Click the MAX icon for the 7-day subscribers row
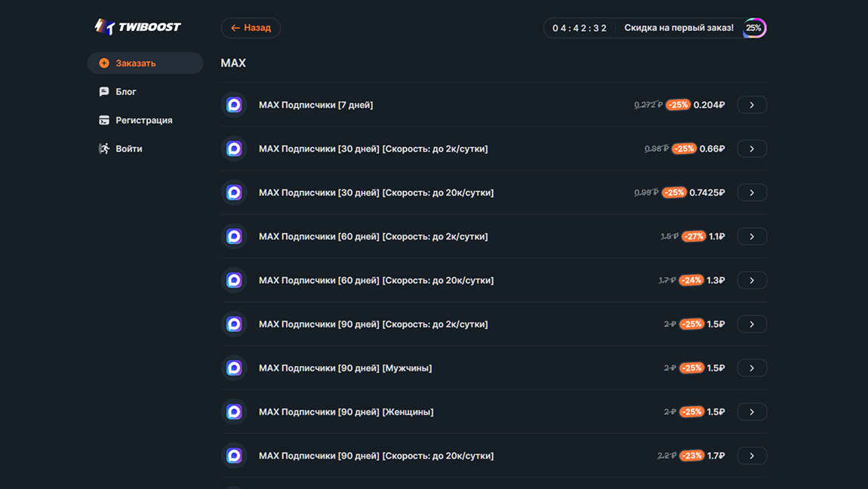Screen dimensions: 868x489 [234, 105]
